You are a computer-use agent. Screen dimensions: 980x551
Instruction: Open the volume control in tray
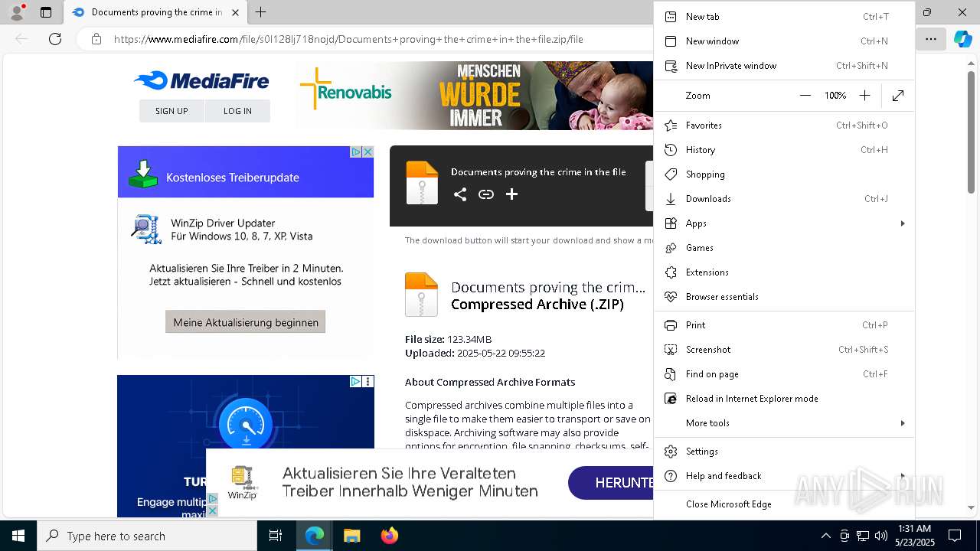pyautogui.click(x=880, y=536)
